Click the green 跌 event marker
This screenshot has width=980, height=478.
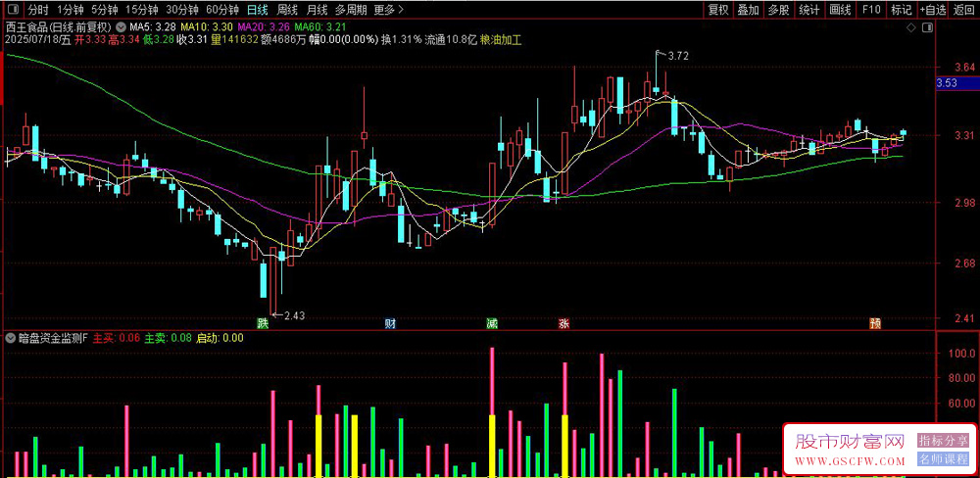point(265,323)
